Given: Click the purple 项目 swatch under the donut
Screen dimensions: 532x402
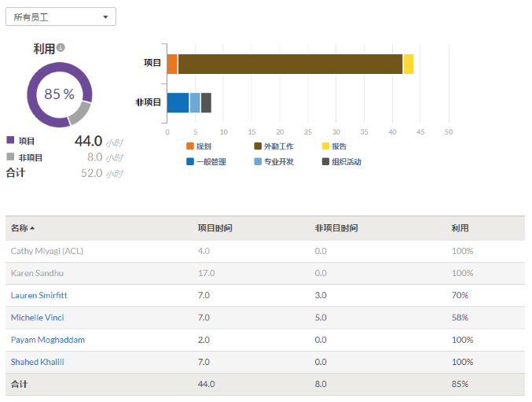Looking at the screenshot, I should 10,140.
